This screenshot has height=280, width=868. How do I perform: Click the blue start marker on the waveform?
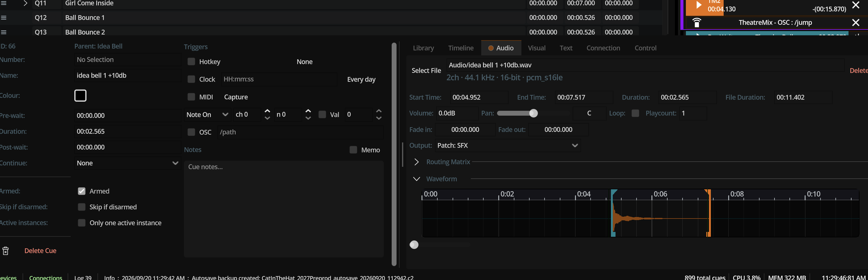(613, 213)
